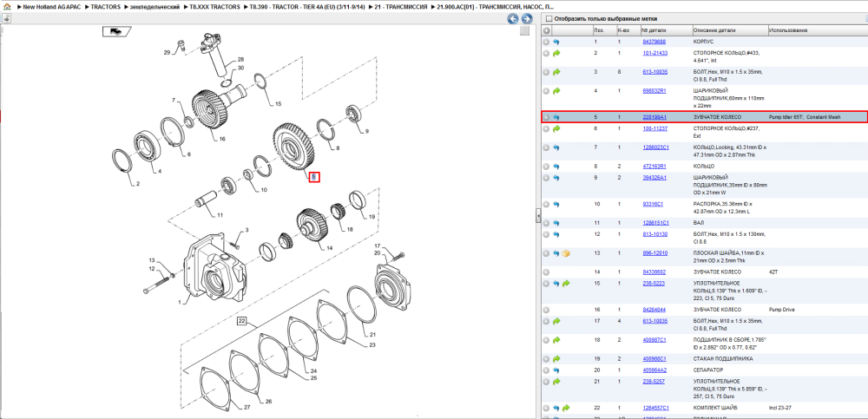Screen dimensions: 868x419
Task: Click the print icon below the breadcrumb
Action: [x=7, y=19]
